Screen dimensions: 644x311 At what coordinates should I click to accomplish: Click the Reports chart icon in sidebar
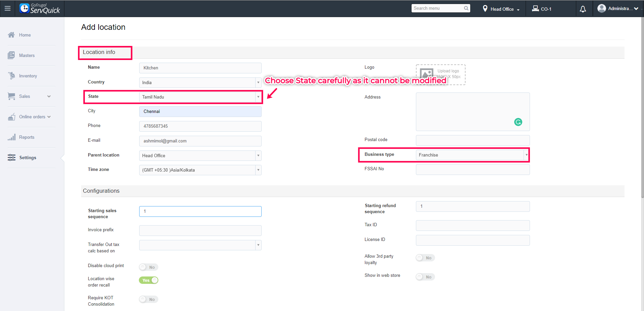point(11,137)
